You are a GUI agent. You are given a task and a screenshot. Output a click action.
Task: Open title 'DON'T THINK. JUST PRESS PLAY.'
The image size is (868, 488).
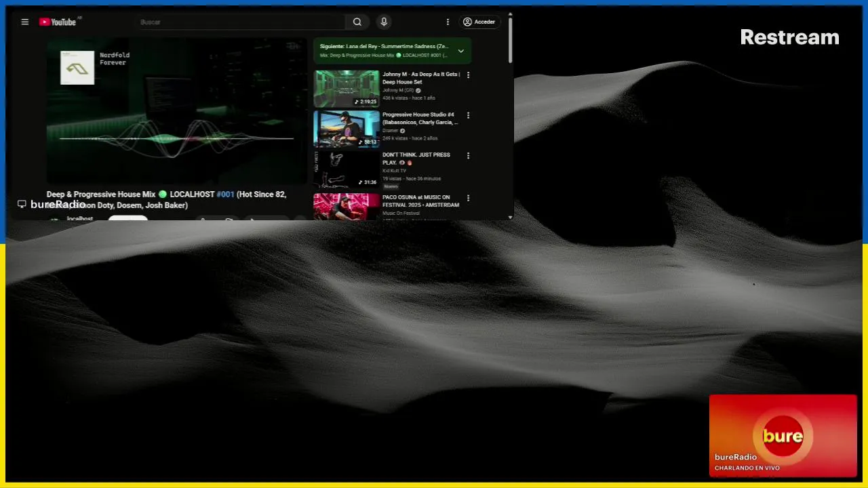(416, 159)
